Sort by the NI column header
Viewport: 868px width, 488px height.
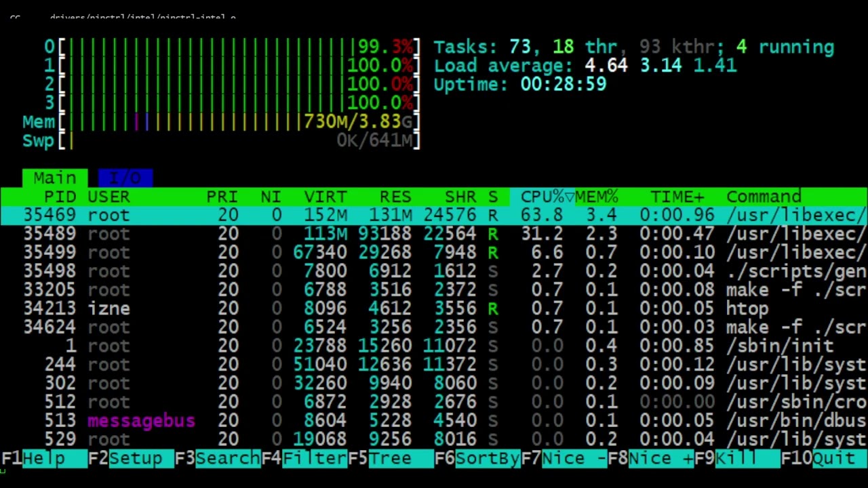coord(271,197)
